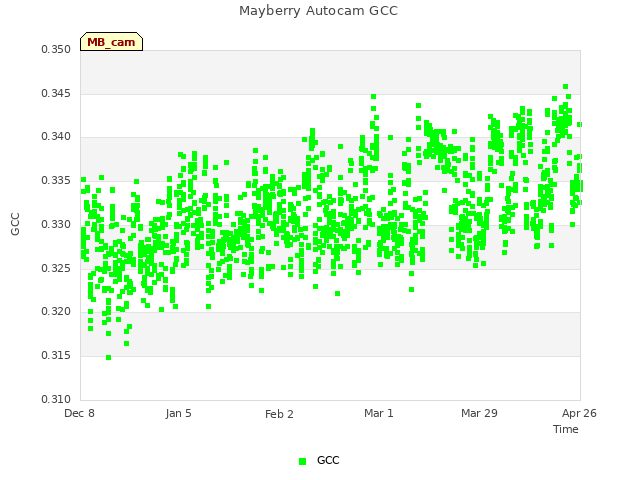Click the Feb 2 x-axis label
Screen dimensions: 640x480
pos(279,414)
